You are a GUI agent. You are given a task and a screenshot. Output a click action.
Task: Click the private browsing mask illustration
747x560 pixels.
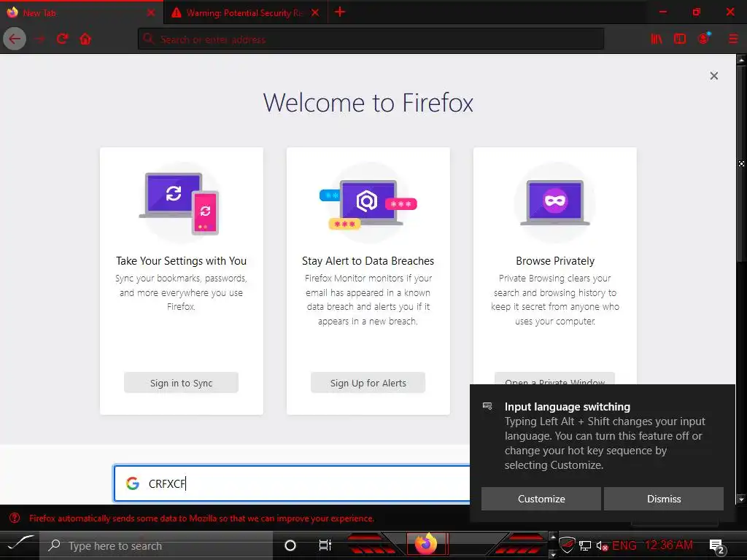click(x=554, y=203)
